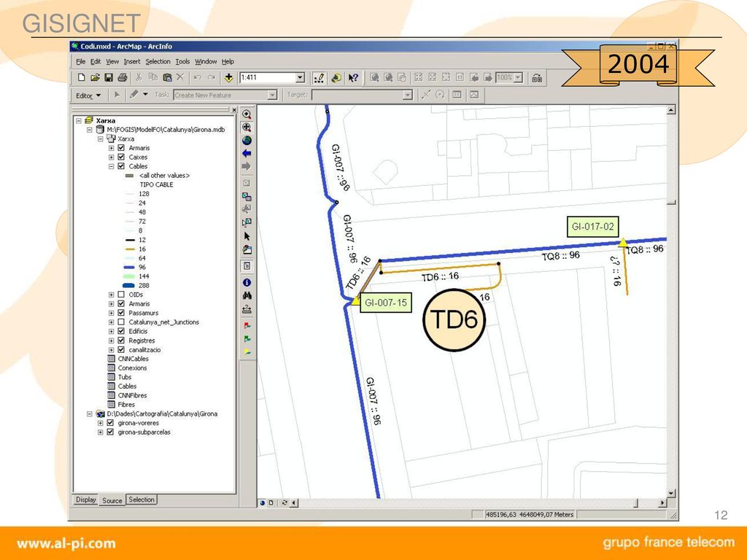Click the Add Data button

tap(228, 77)
